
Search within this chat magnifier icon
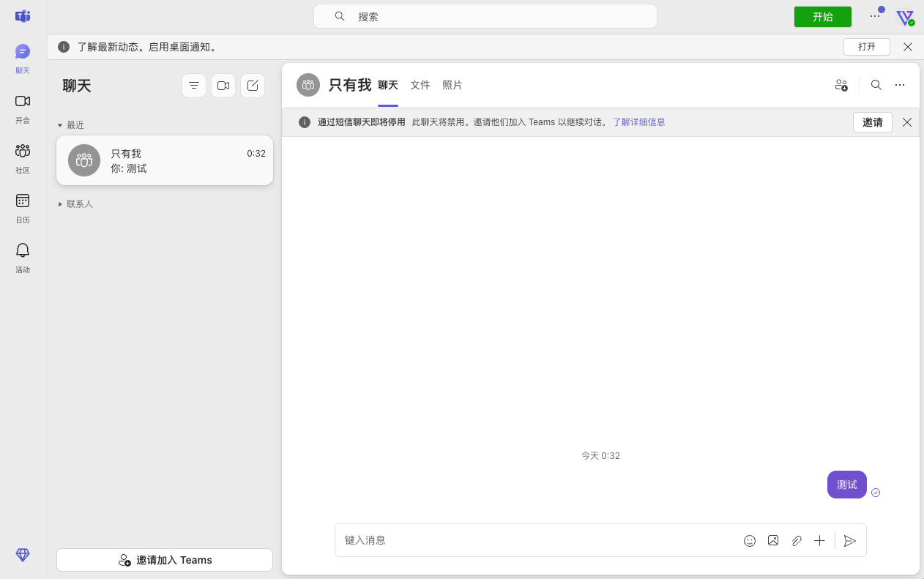pos(876,85)
